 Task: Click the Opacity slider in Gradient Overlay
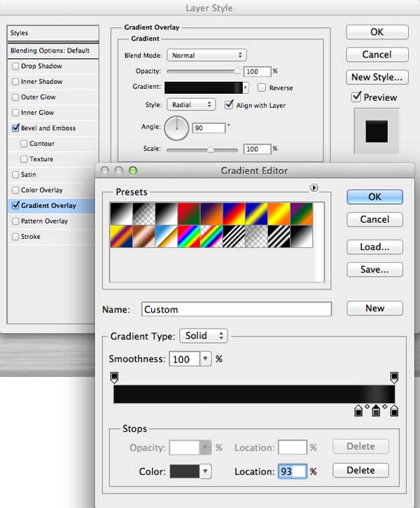[204, 71]
